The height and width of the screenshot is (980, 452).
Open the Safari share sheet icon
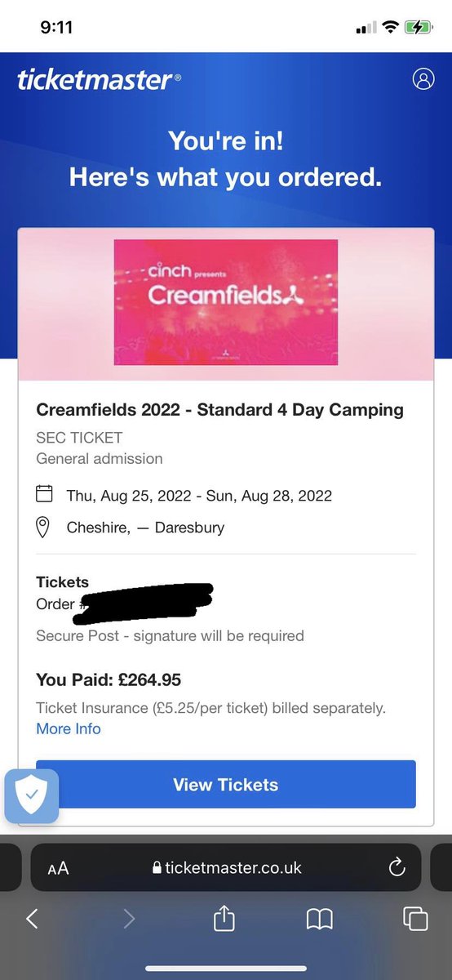click(x=224, y=919)
